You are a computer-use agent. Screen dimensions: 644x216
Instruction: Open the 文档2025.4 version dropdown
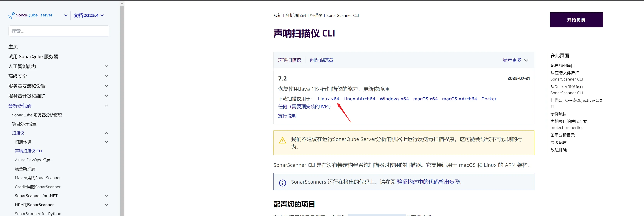(89, 15)
